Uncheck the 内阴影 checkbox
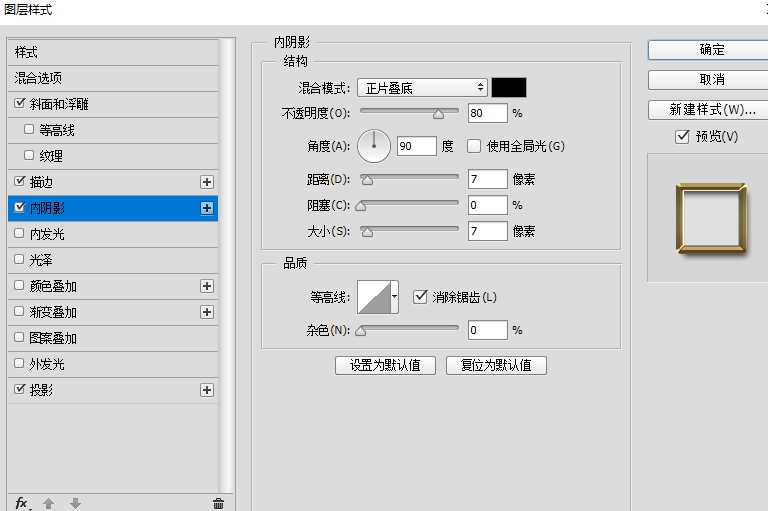This screenshot has height=511, width=768. [20, 207]
